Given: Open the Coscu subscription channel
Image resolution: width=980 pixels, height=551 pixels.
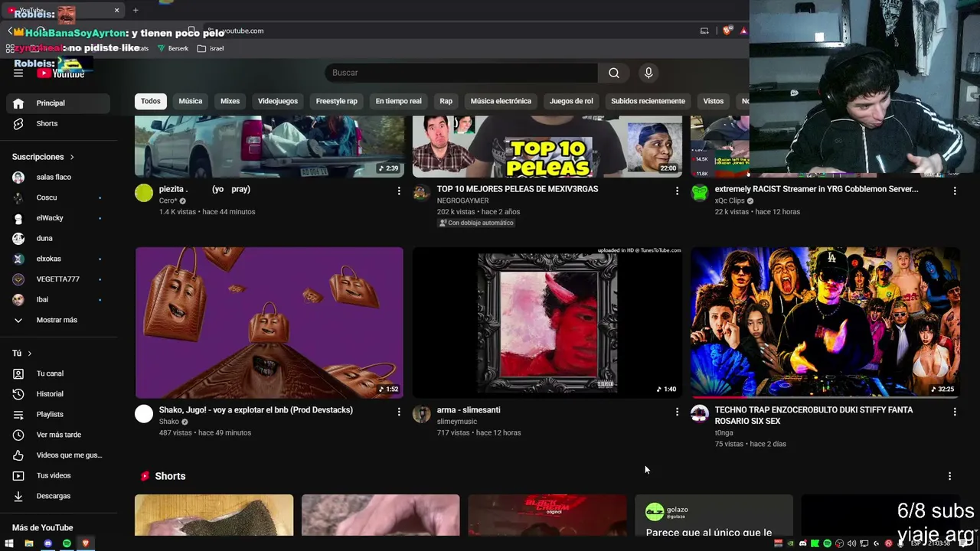Looking at the screenshot, I should coord(58,197).
